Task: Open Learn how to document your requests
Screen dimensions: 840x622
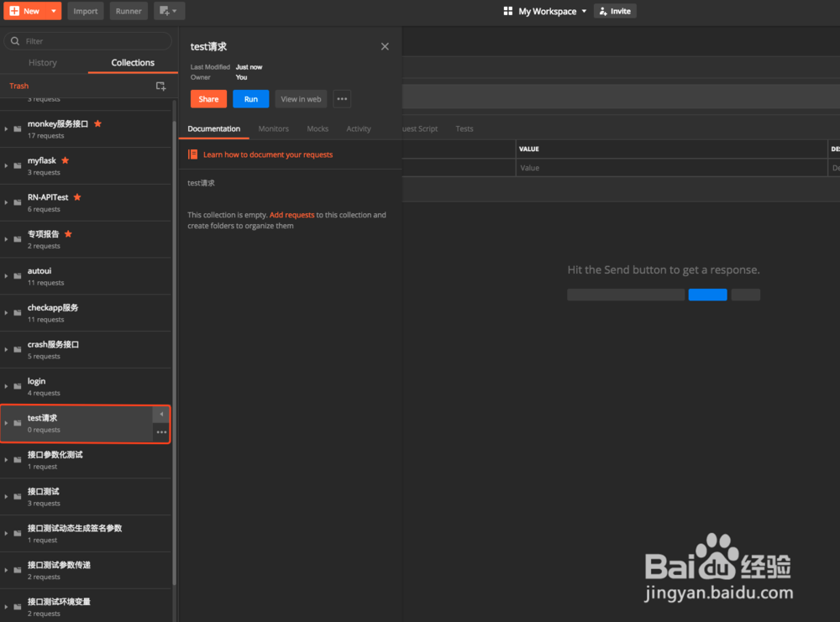Action: [268, 154]
